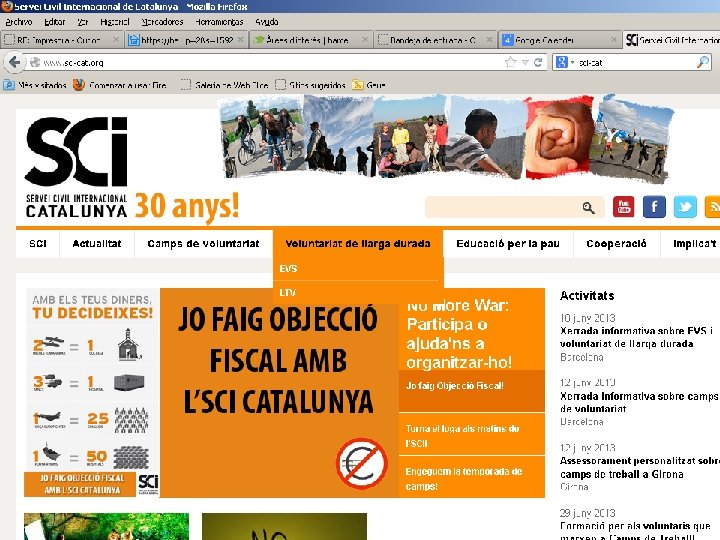Open the SCI Twitter profile icon
Image resolution: width=720 pixels, height=540 pixels.
coord(685,207)
